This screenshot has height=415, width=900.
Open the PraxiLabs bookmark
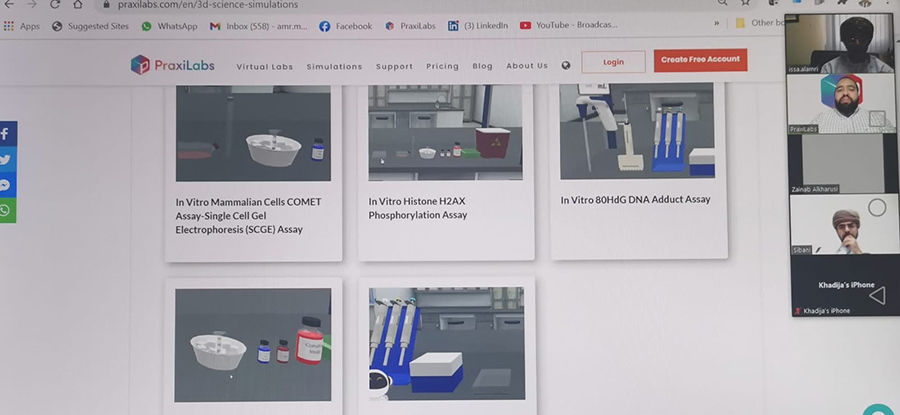click(410, 26)
